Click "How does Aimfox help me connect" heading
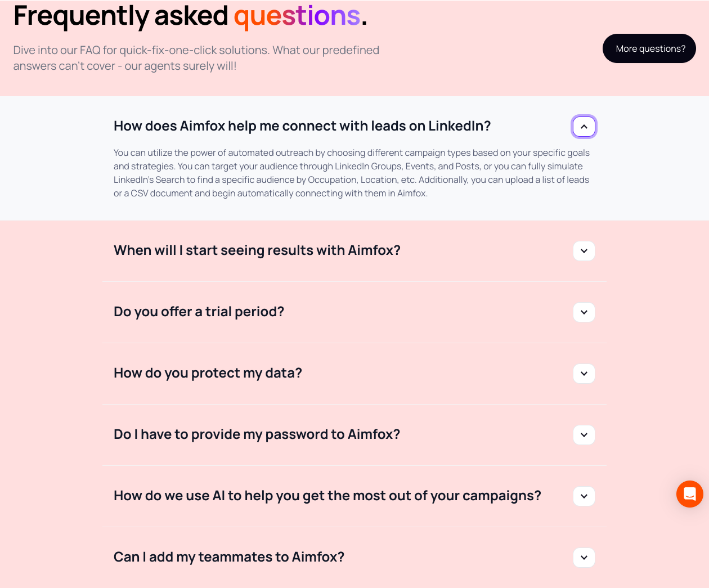Viewport: 709px width, 588px height. [302, 126]
